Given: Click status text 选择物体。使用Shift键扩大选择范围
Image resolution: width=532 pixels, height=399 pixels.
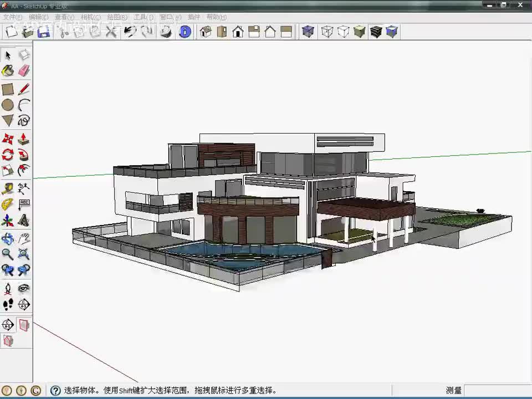Looking at the screenshot, I should tap(126, 391).
